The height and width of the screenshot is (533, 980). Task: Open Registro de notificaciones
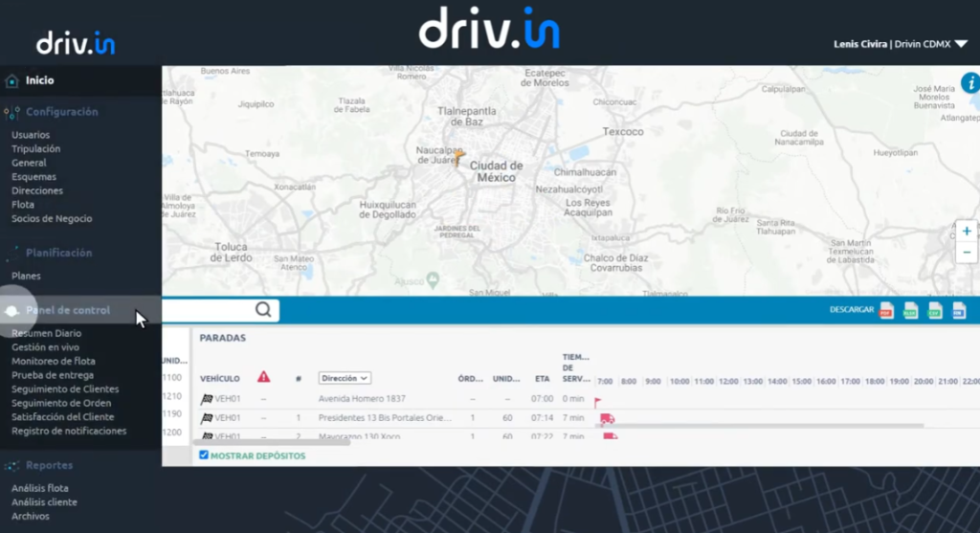tap(69, 432)
